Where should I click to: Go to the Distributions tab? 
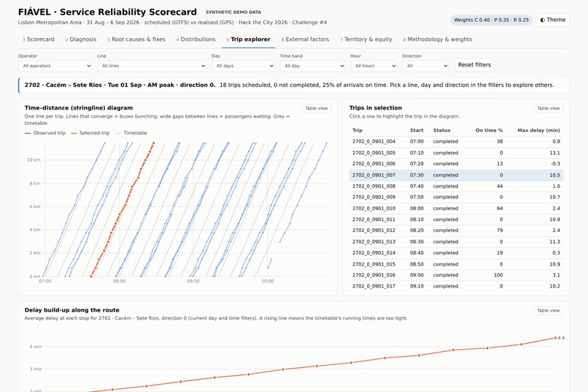[x=196, y=39]
